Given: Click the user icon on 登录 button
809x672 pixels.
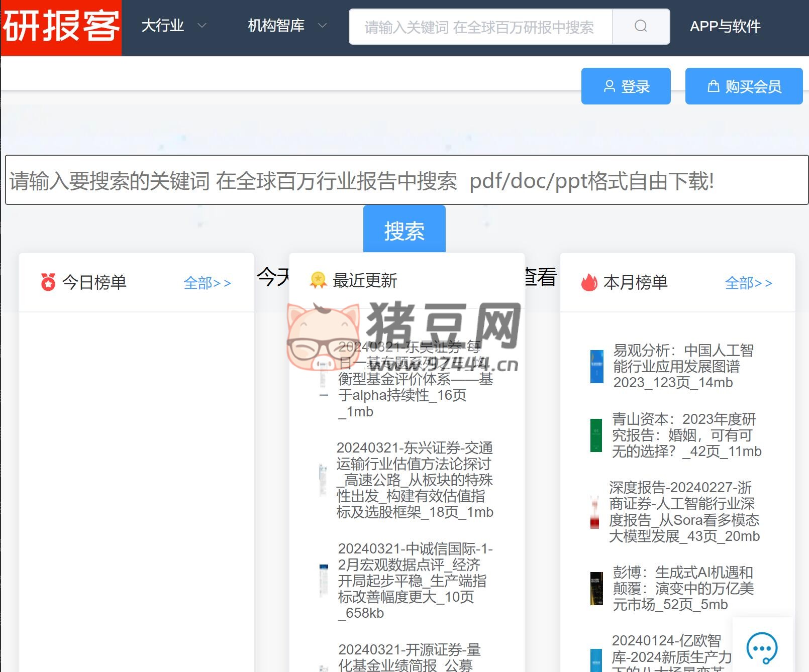Looking at the screenshot, I should click(x=610, y=86).
